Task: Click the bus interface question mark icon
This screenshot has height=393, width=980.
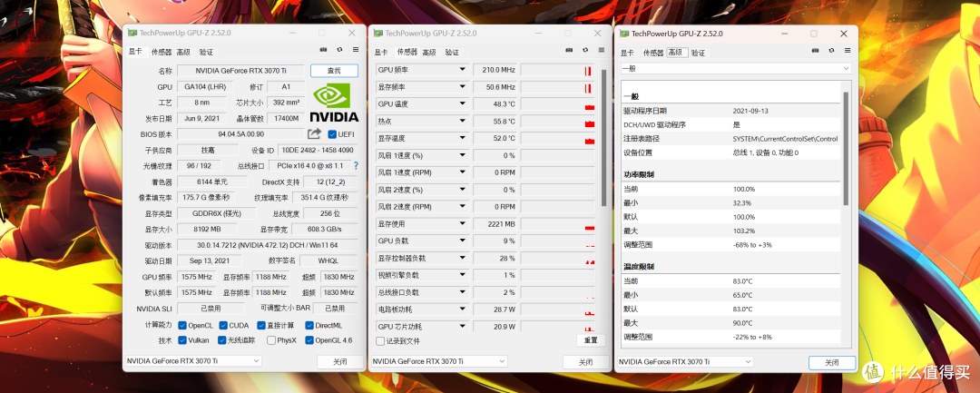Action: coord(357,166)
